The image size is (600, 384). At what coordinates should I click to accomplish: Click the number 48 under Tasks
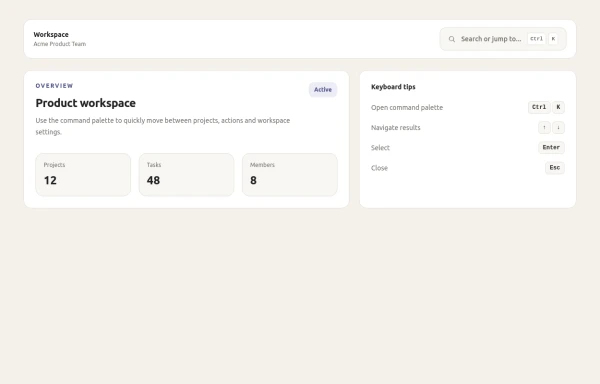(x=153, y=180)
